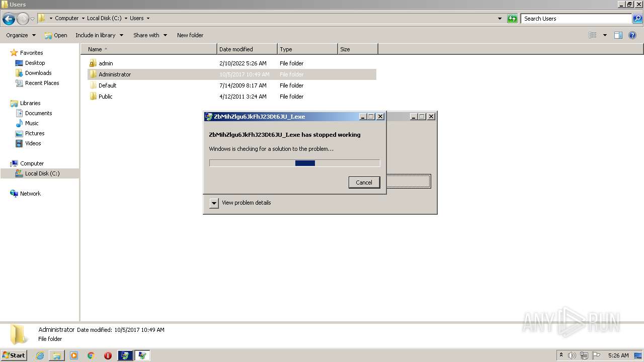Screen dimensions: 644x362
Task: Select the Public folder icon
Action: [x=93, y=97]
